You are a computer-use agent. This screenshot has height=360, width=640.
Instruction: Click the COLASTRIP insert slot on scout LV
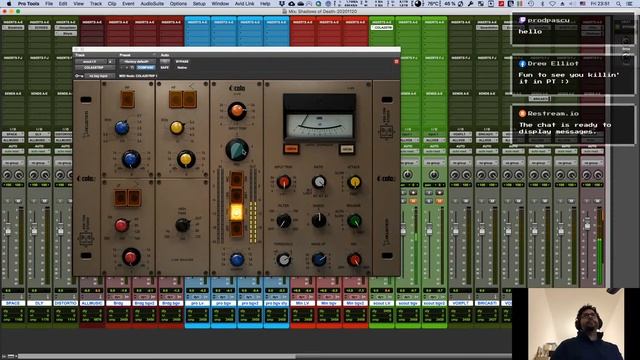tap(382, 28)
